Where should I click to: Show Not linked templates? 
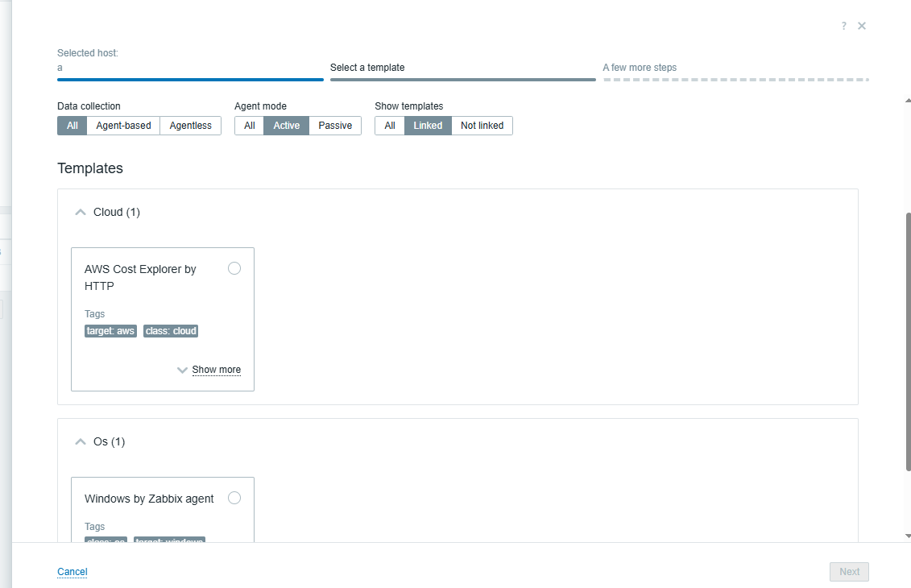point(482,126)
